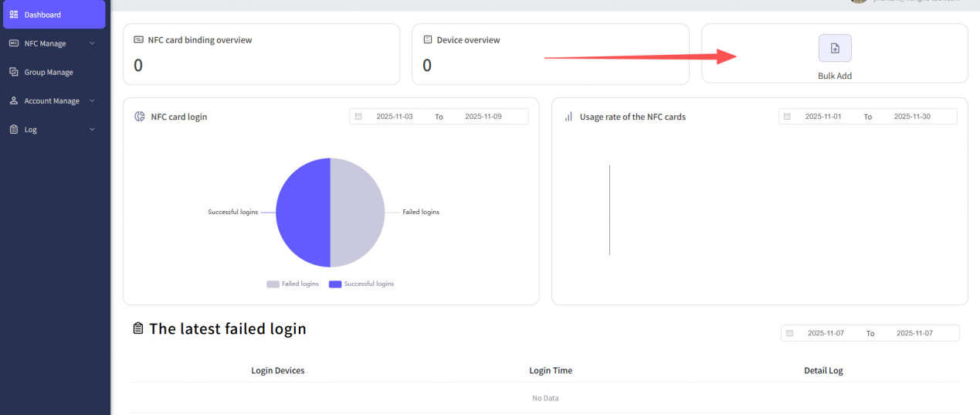Screen dimensions: 980x415
Task: Click calendar icon in Usage rate date range
Action: pos(787,117)
